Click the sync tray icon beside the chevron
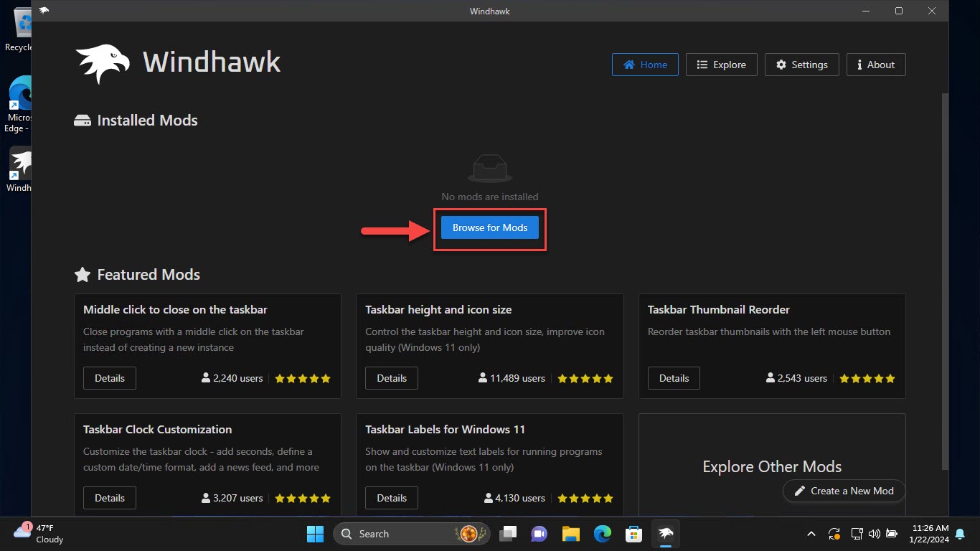 click(x=834, y=534)
